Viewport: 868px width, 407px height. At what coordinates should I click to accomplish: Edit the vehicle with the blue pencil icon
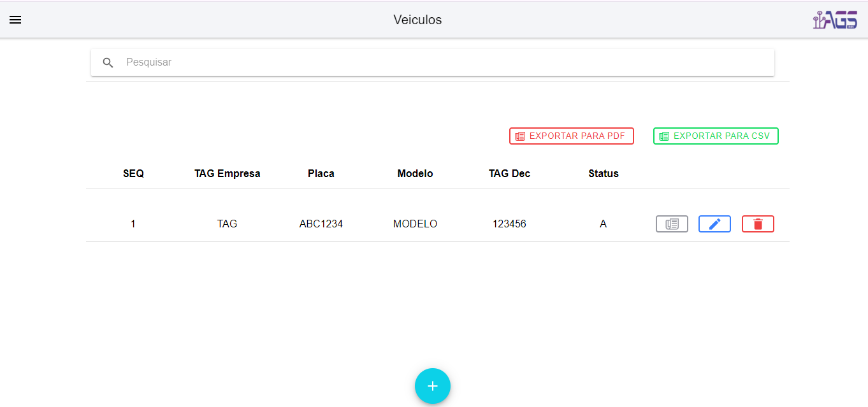(714, 224)
